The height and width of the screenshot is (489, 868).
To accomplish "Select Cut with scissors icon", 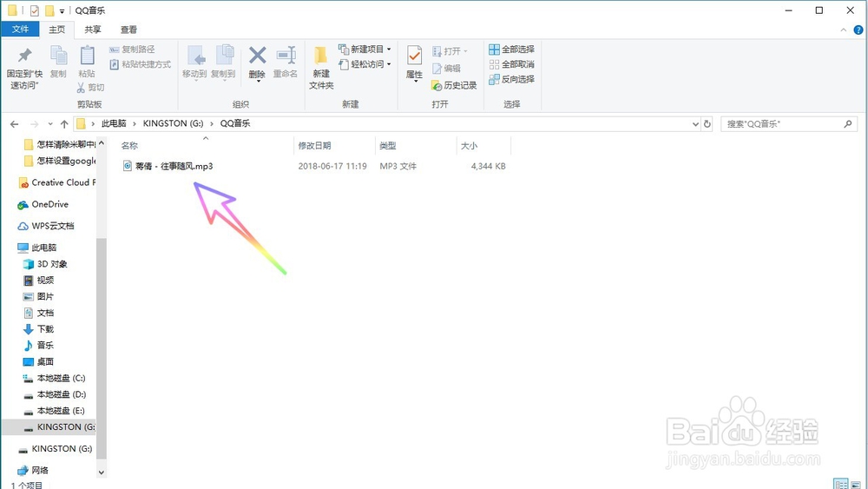I will (x=91, y=88).
